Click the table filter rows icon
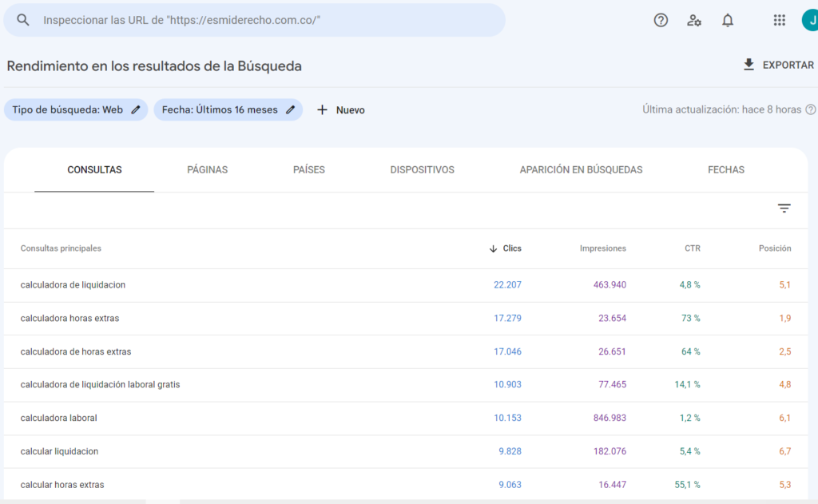 784,208
